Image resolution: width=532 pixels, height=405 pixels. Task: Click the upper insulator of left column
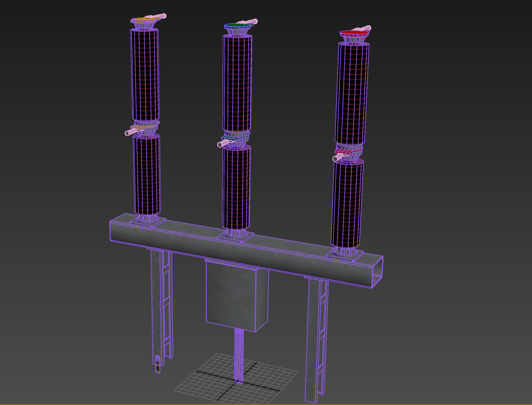(x=145, y=75)
